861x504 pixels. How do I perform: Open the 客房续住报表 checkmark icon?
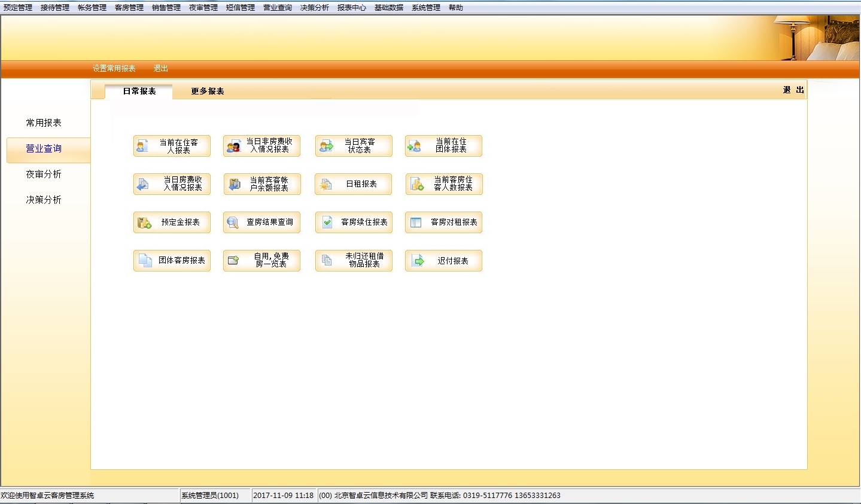click(x=327, y=222)
